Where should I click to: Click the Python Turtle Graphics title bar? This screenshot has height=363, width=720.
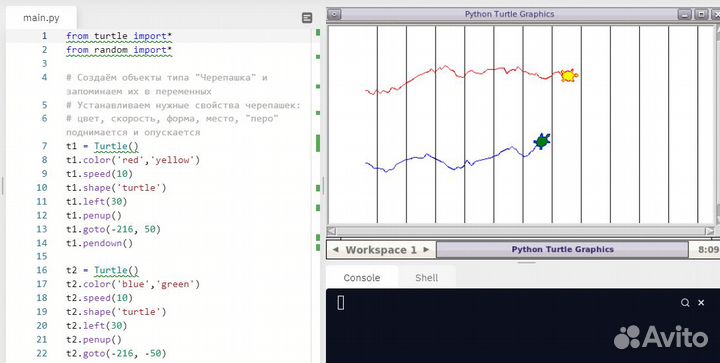click(509, 14)
